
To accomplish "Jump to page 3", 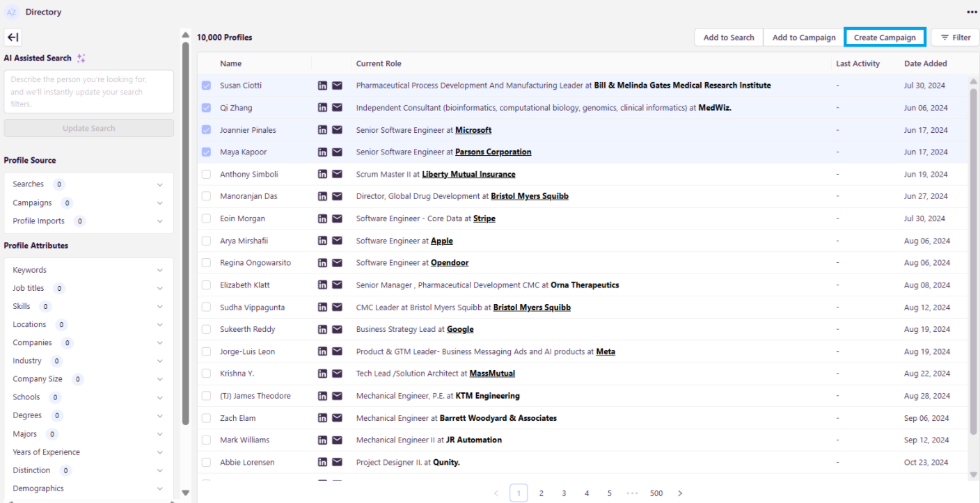I will 564,493.
